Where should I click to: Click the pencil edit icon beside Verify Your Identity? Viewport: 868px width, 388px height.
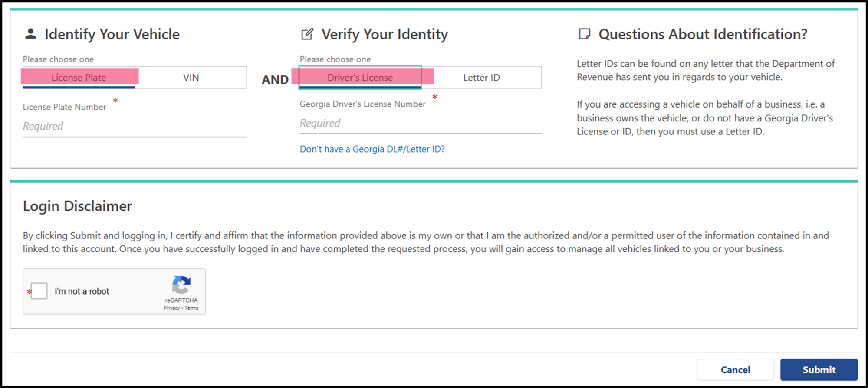[307, 34]
